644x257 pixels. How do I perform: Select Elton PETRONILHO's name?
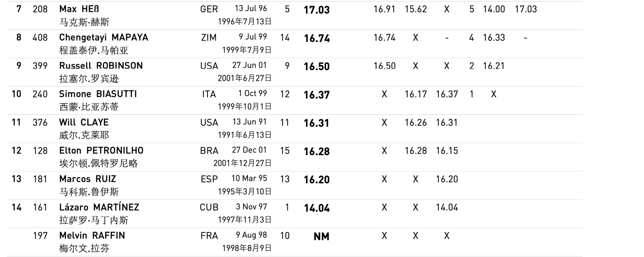(x=101, y=151)
